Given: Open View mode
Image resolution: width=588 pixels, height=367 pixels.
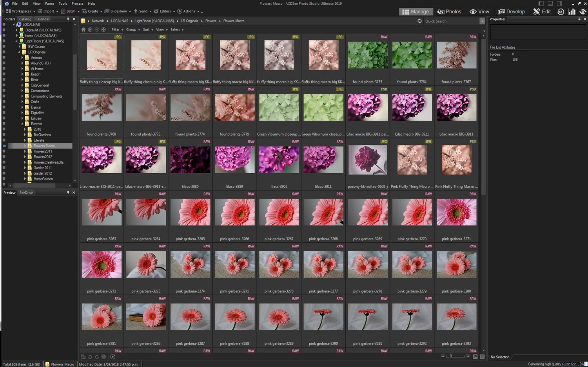Looking at the screenshot, I should coord(480,11).
